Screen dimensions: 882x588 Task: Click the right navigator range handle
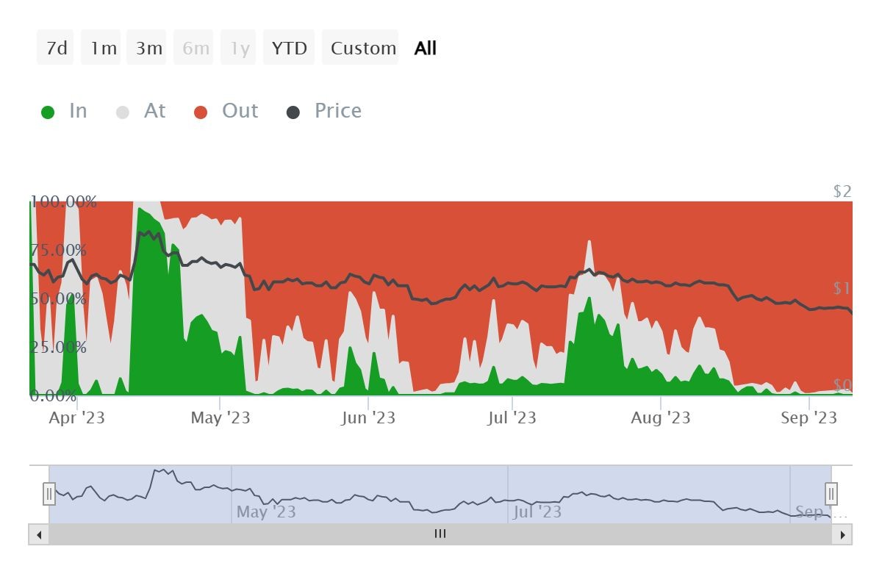point(831,493)
